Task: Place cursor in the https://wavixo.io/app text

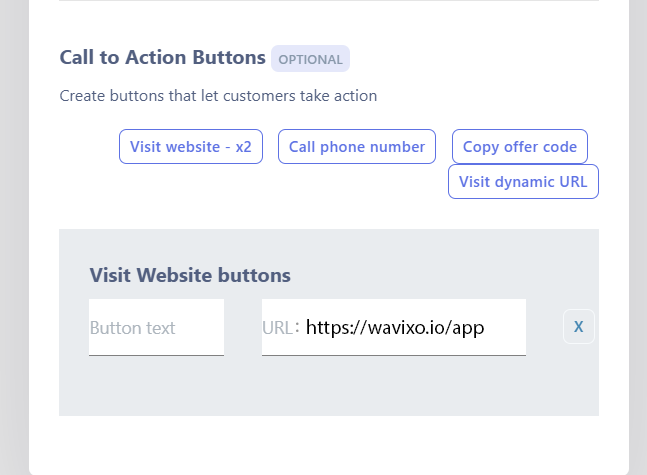Action: [x=400, y=328]
